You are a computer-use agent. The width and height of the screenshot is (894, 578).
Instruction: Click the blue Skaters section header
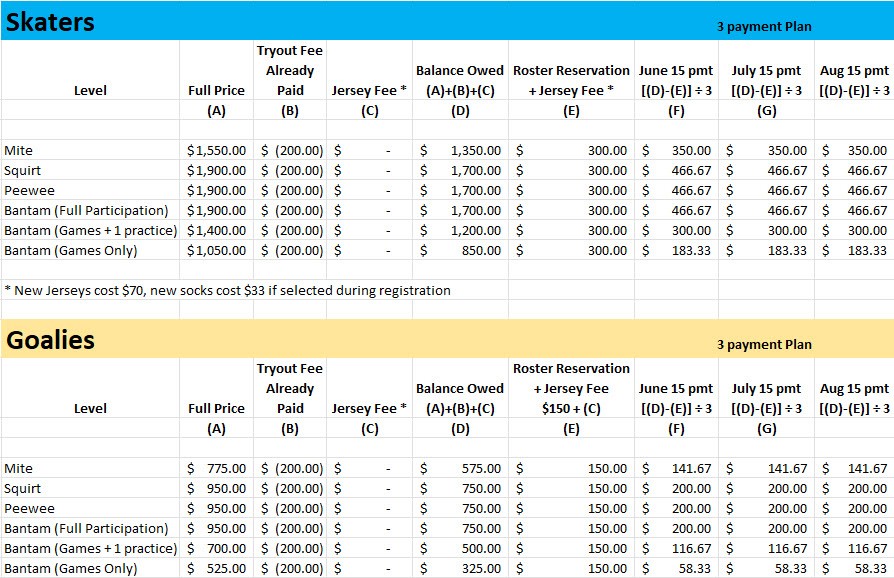50,22
